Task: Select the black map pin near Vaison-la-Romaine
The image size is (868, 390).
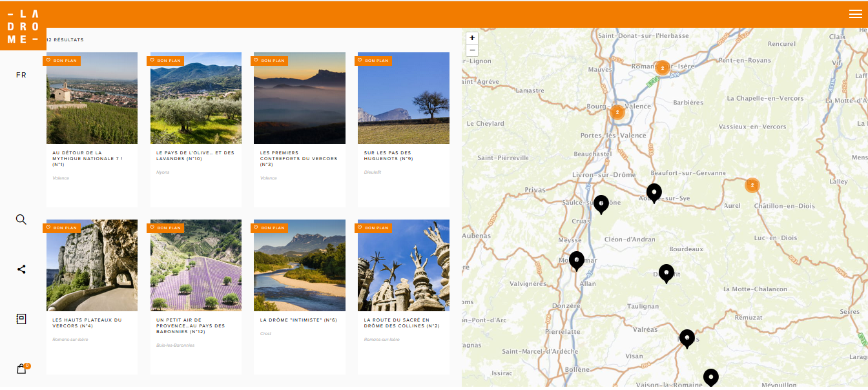Action: click(711, 378)
